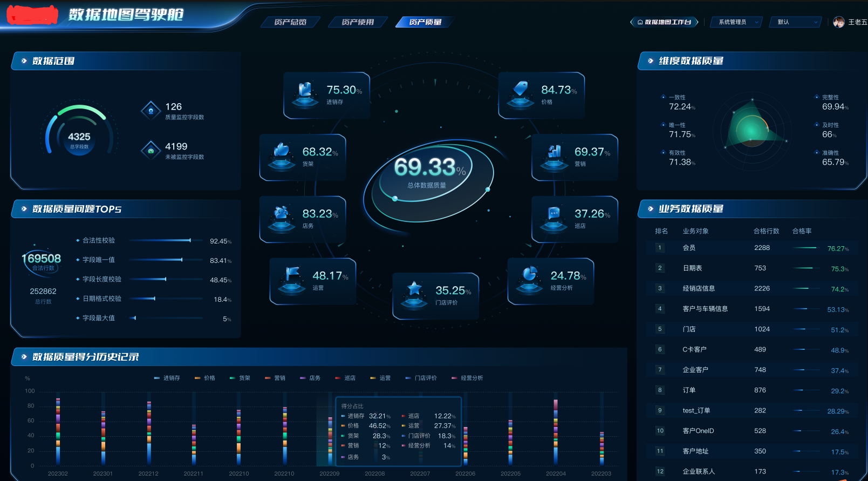Open the 系统管理员 dropdown
This screenshot has width=868, height=481.
[736, 22]
